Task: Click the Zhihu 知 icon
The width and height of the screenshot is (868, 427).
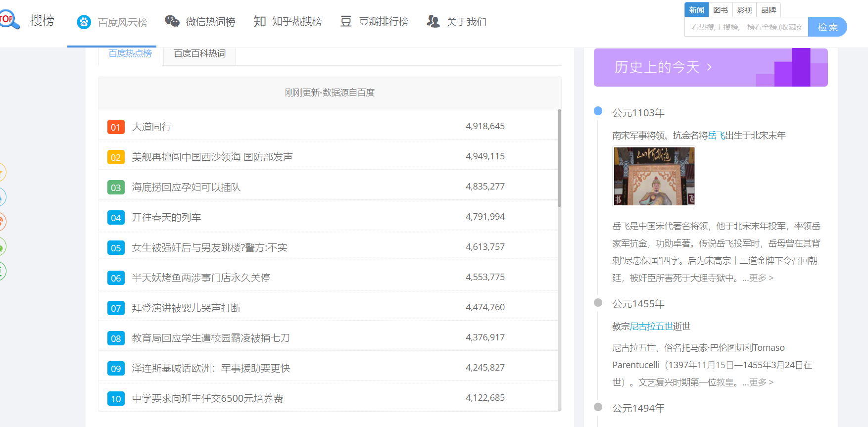Action: tap(260, 21)
